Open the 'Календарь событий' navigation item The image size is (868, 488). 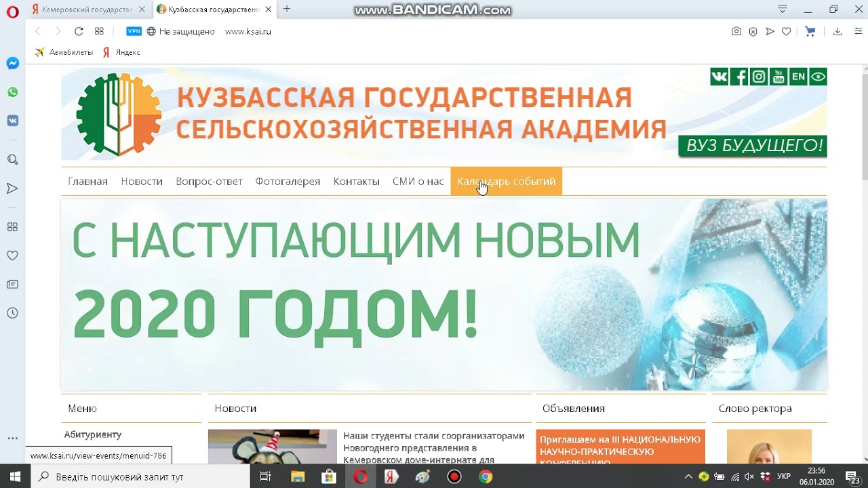(x=507, y=182)
